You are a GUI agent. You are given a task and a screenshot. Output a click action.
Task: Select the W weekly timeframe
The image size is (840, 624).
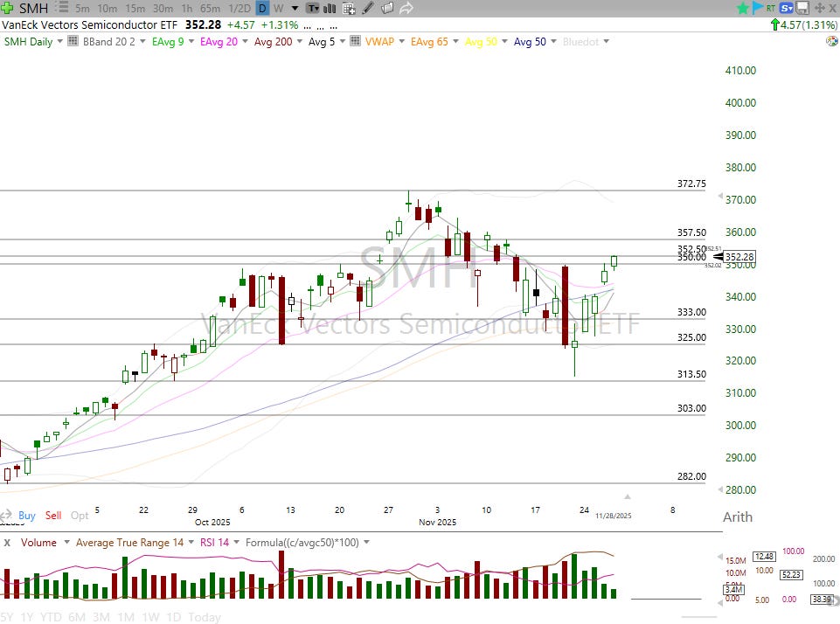279,9
